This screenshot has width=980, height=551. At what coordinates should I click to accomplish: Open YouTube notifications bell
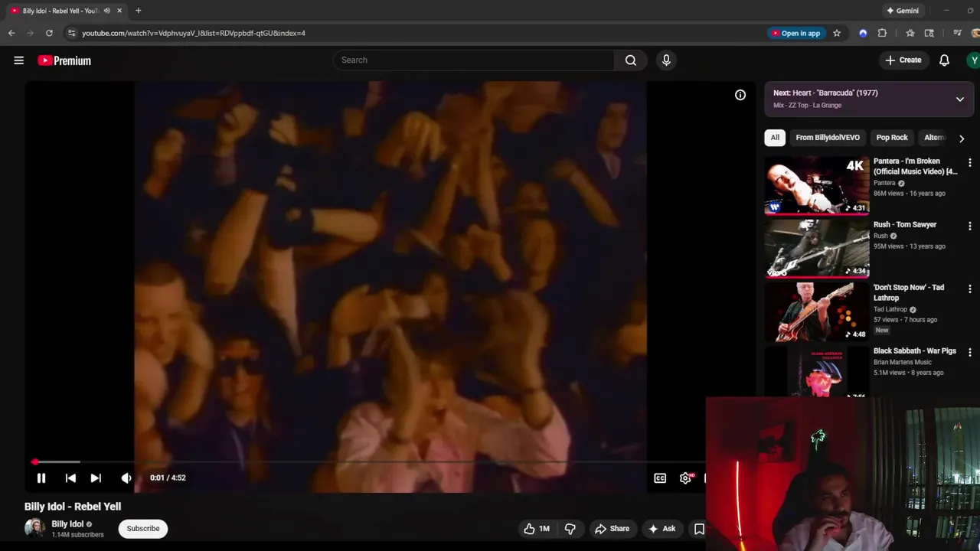944,60
